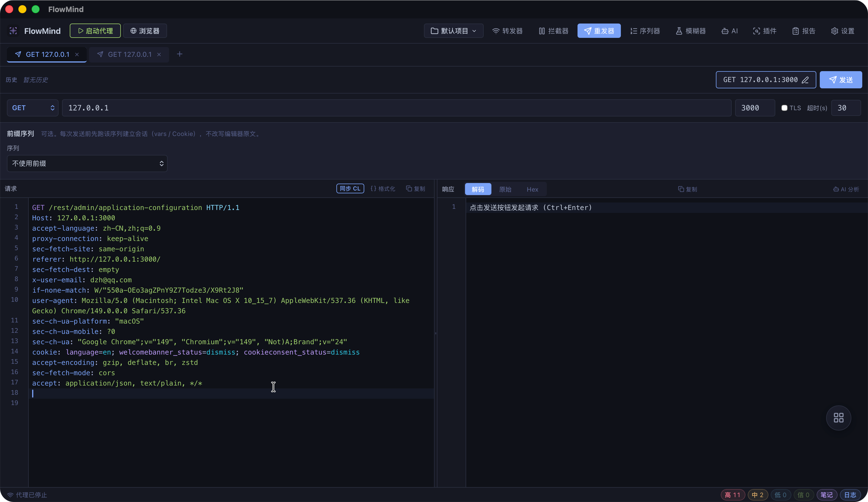868x502 pixels.
Task: Select the 解码 decoded response view
Action: tap(478, 189)
